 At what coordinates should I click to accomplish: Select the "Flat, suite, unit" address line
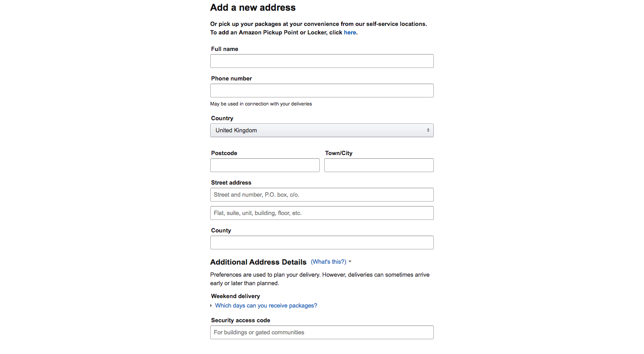(x=322, y=213)
